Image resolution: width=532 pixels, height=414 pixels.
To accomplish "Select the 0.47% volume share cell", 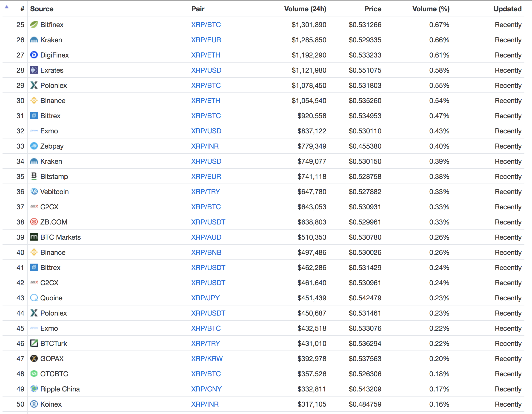I will 439,116.
